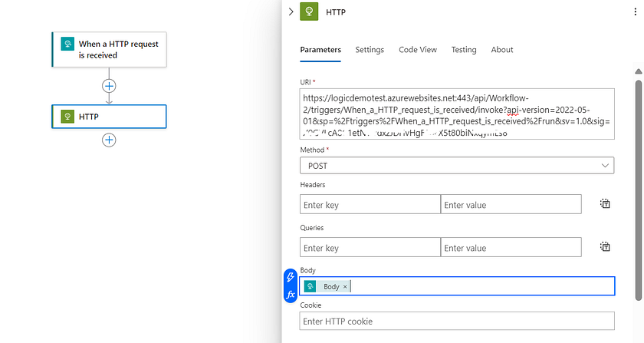The width and height of the screenshot is (644, 343).
Task: Switch Headers to text mode icon
Action: (605, 204)
